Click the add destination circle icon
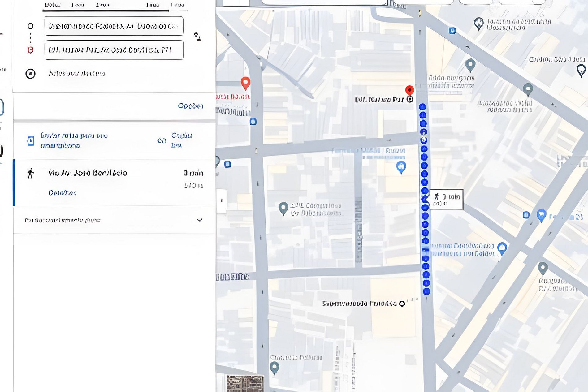 coord(30,74)
